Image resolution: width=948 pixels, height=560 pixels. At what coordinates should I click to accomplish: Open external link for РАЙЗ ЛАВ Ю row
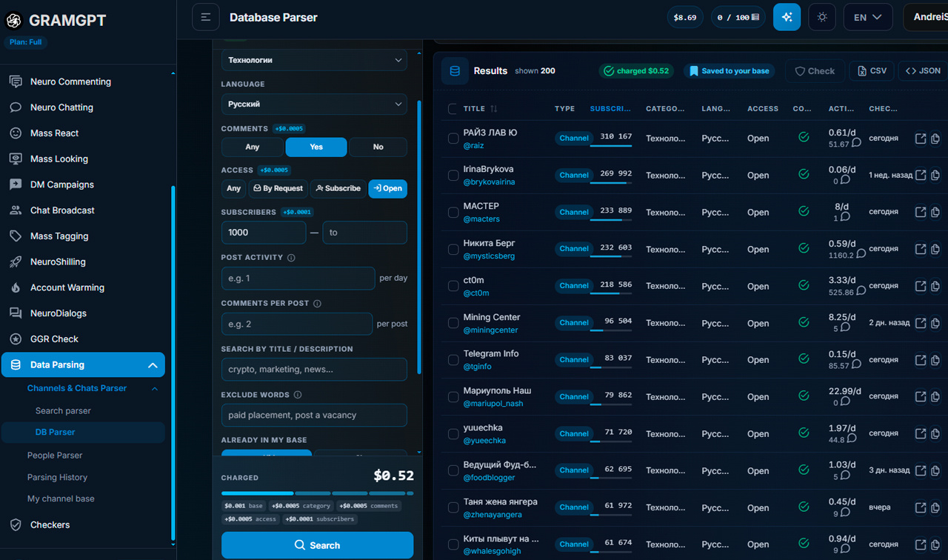(921, 139)
